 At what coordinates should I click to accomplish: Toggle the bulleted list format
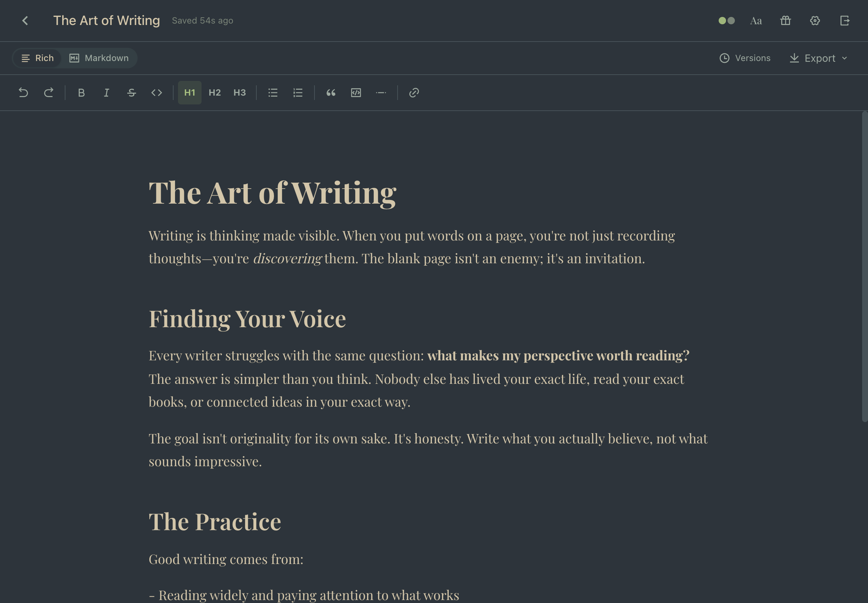(272, 93)
